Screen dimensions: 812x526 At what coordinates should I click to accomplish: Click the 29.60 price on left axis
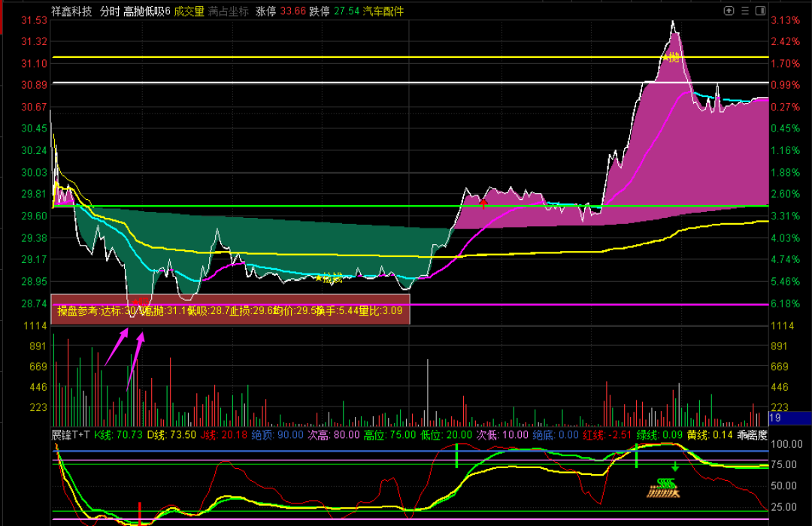[x=34, y=216]
